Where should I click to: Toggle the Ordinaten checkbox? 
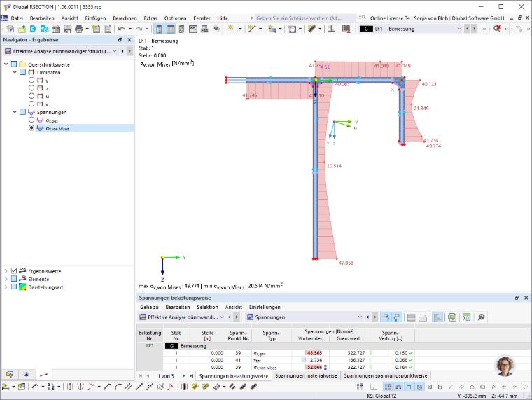pos(22,72)
